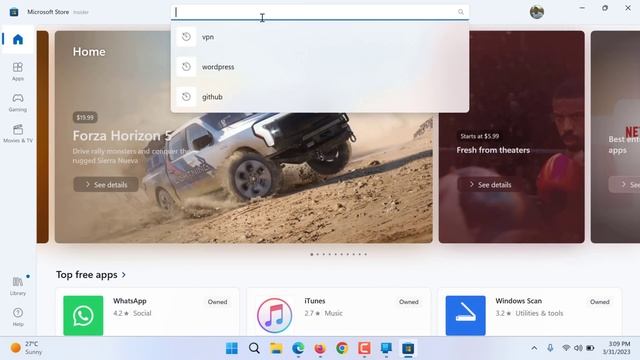Open the Home tab in sidebar
Screen dimensions: 640x360
[x=18, y=40]
